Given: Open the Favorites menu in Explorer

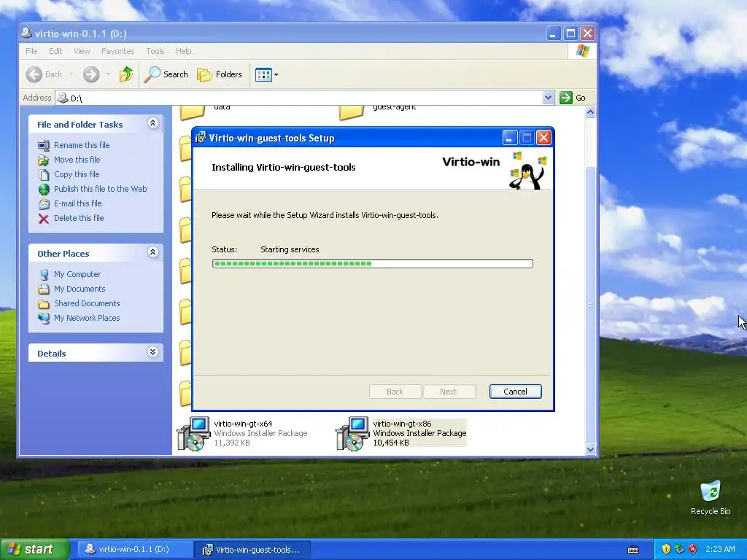Looking at the screenshot, I should click(x=117, y=51).
